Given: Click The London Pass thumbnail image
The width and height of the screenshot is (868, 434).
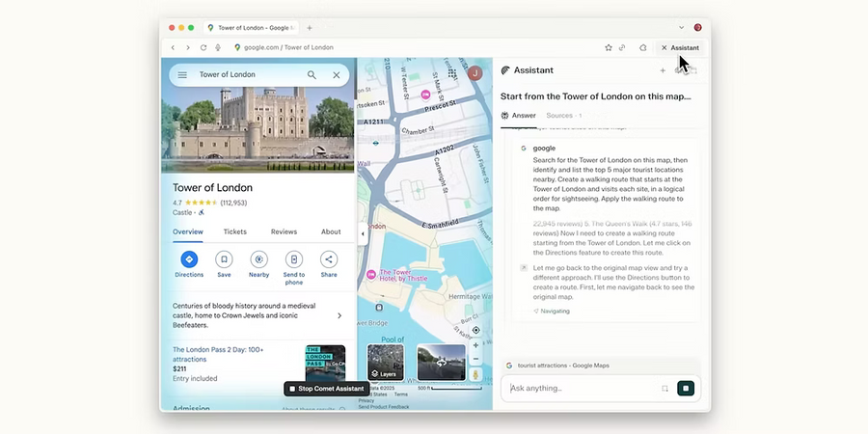Looking at the screenshot, I should tap(326, 364).
